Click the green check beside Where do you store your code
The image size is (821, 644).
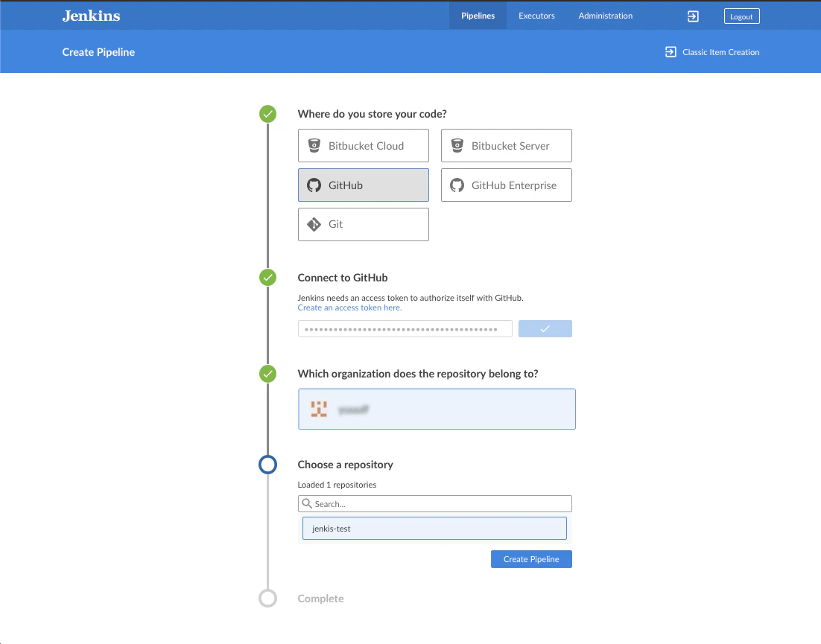(267, 114)
